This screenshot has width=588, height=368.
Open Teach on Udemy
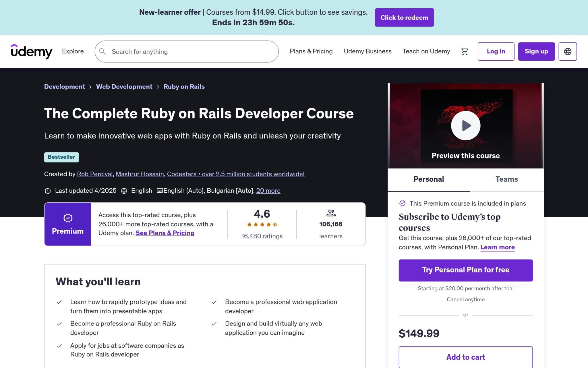tap(426, 51)
